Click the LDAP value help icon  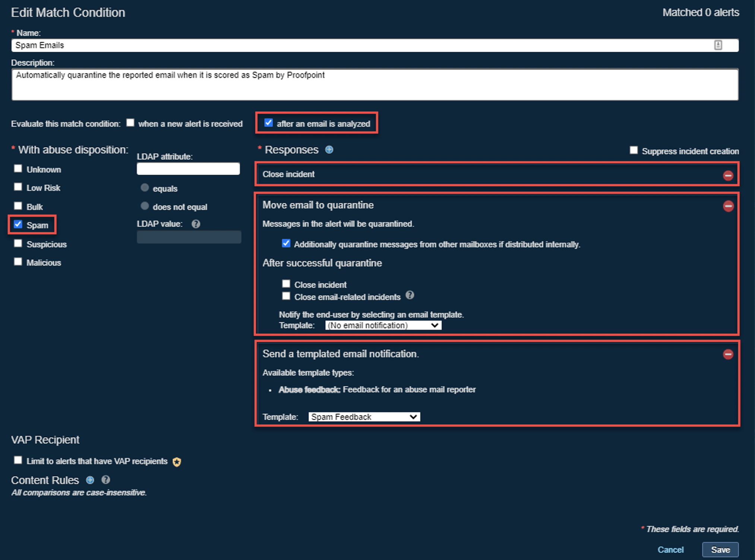196,224
